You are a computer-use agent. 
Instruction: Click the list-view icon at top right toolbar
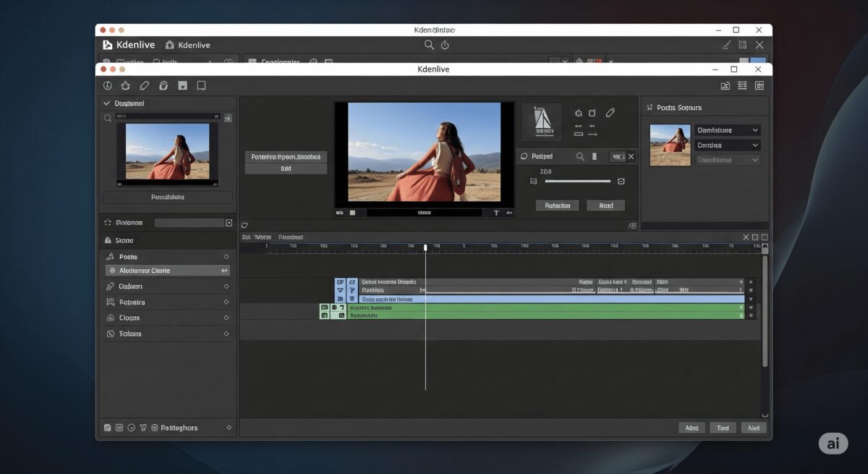[x=742, y=85]
